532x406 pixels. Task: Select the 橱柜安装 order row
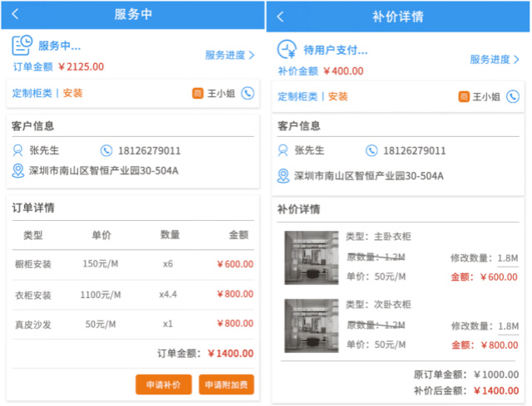[x=133, y=264]
